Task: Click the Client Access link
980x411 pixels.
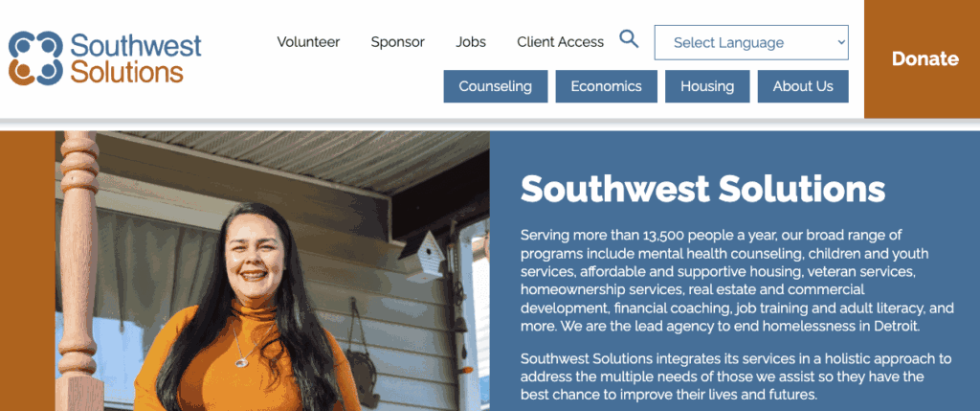Action: [x=560, y=42]
